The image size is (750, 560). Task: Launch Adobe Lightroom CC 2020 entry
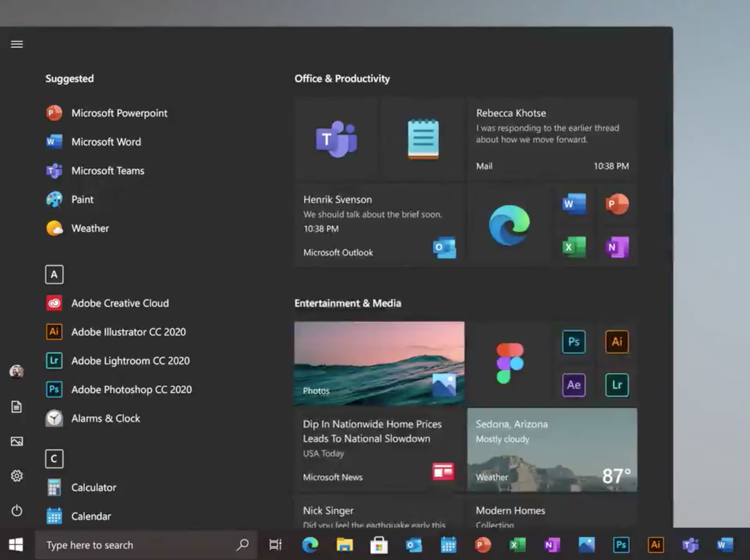pos(118,361)
